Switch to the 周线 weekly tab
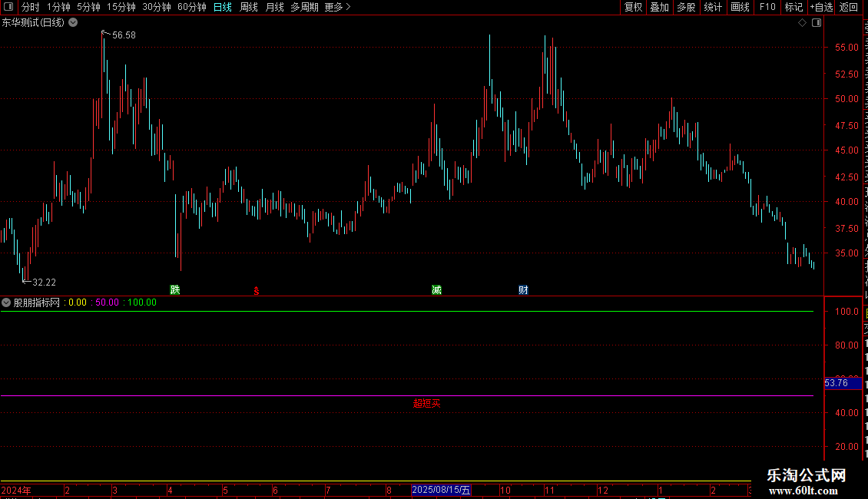The height and width of the screenshot is (499, 868). 249,7
